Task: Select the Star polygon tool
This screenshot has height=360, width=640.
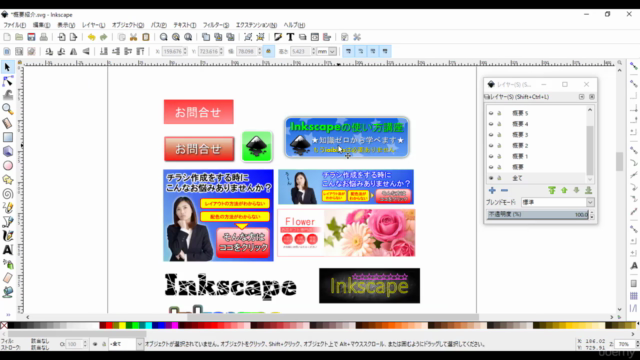Action: [7, 180]
